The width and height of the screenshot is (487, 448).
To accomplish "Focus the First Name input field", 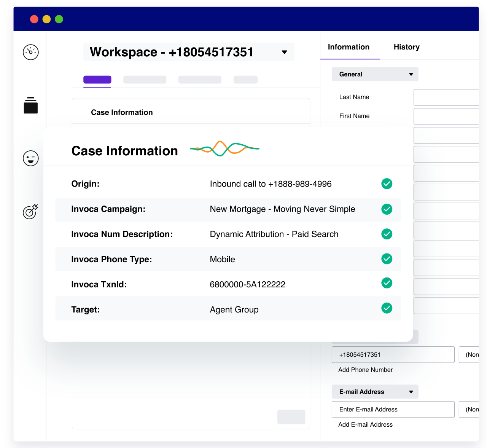I will click(x=446, y=116).
